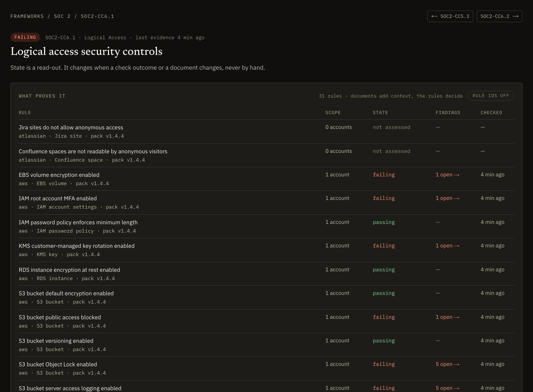The height and width of the screenshot is (392, 533).
Task: Open SOC 2 in the breadcrumb
Action: click(62, 16)
